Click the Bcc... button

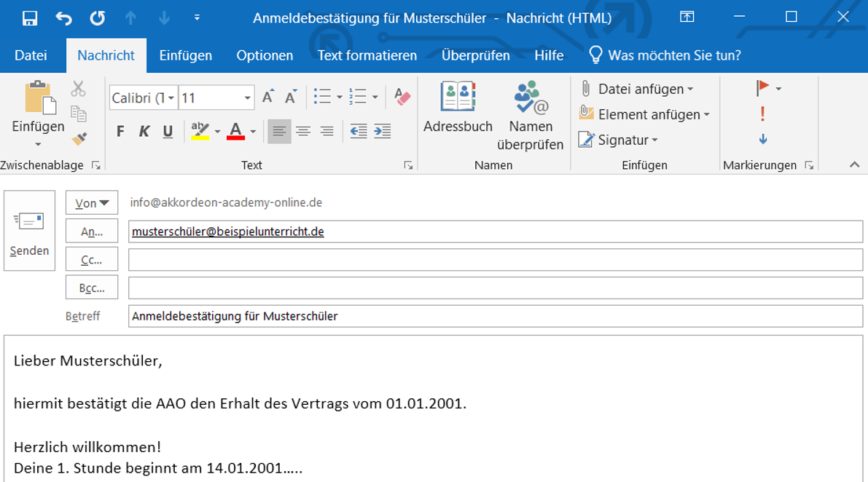(x=92, y=288)
